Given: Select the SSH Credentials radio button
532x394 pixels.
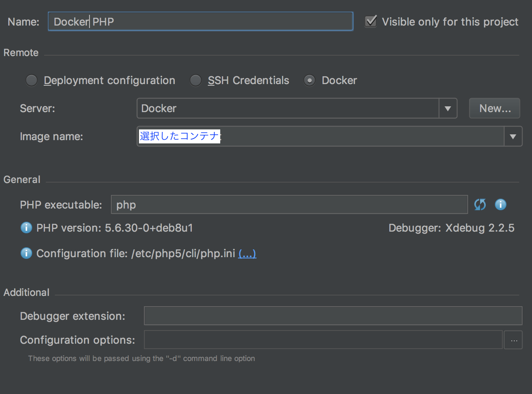Looking at the screenshot, I should (x=195, y=80).
